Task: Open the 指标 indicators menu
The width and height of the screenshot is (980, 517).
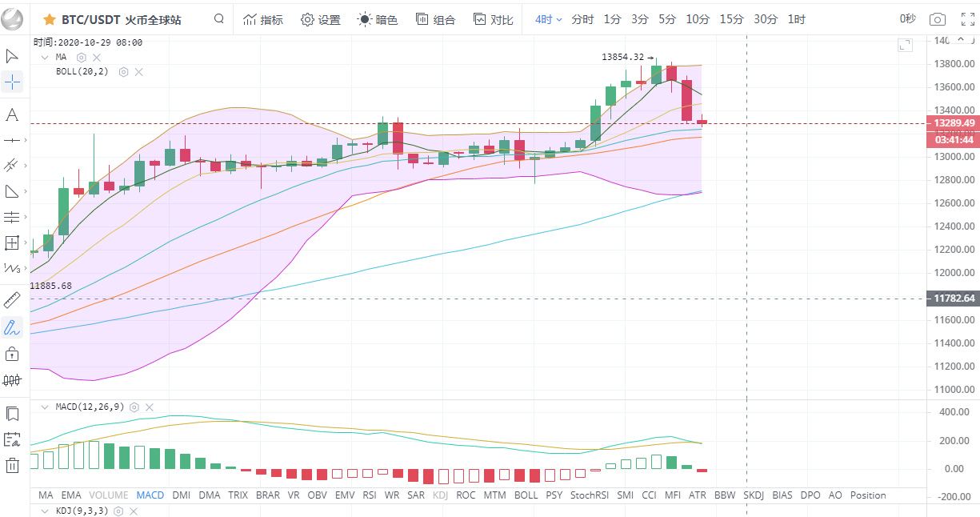Action: point(263,19)
